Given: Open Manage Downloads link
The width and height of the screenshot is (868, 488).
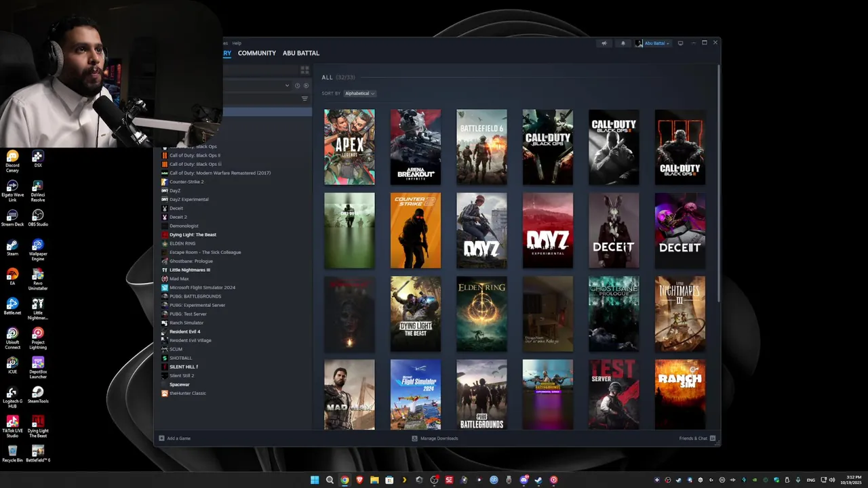Looking at the screenshot, I should tap(435, 439).
